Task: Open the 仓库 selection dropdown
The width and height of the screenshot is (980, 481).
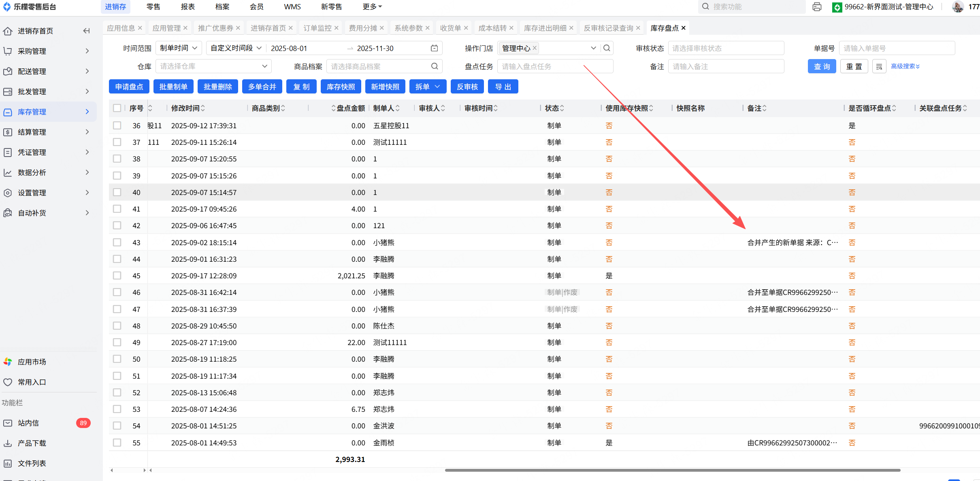Action: pyautogui.click(x=213, y=66)
